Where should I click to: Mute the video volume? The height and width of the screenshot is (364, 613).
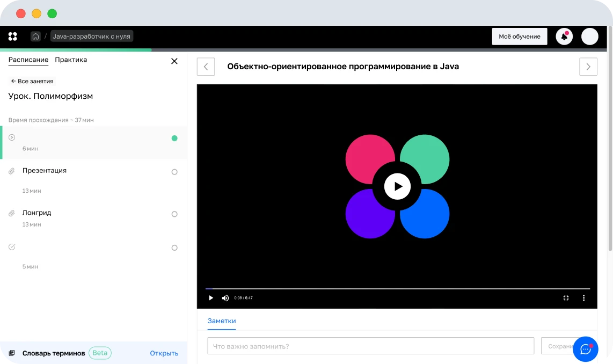click(x=225, y=298)
